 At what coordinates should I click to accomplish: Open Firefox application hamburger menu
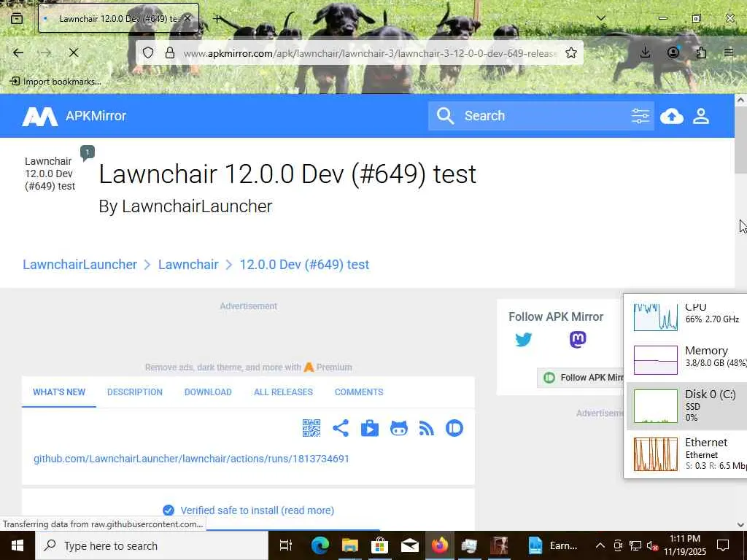click(729, 52)
